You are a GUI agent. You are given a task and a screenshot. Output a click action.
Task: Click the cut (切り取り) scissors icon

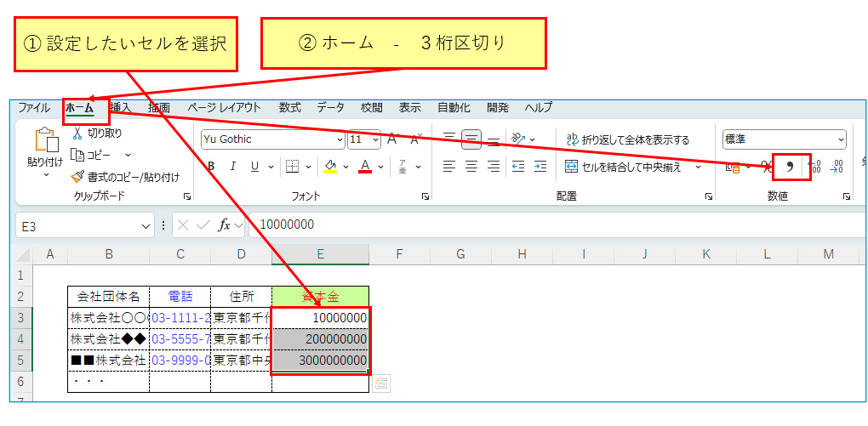tap(77, 133)
